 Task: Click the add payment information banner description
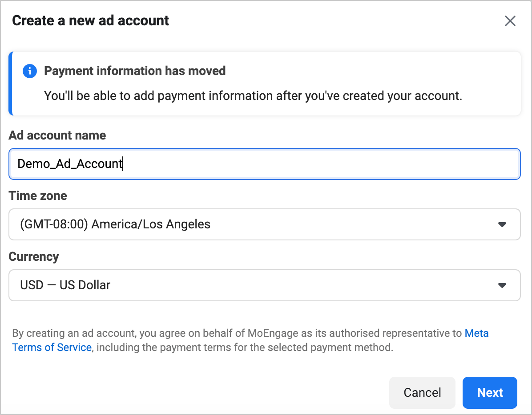coord(253,96)
